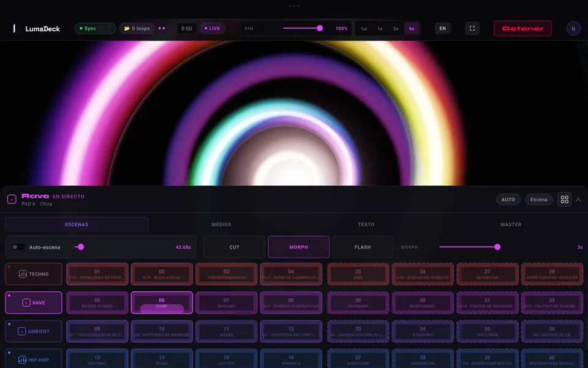The width and height of the screenshot is (588, 368).
Task: Trigger scene pad 15 Lattice
Action: click(x=227, y=359)
